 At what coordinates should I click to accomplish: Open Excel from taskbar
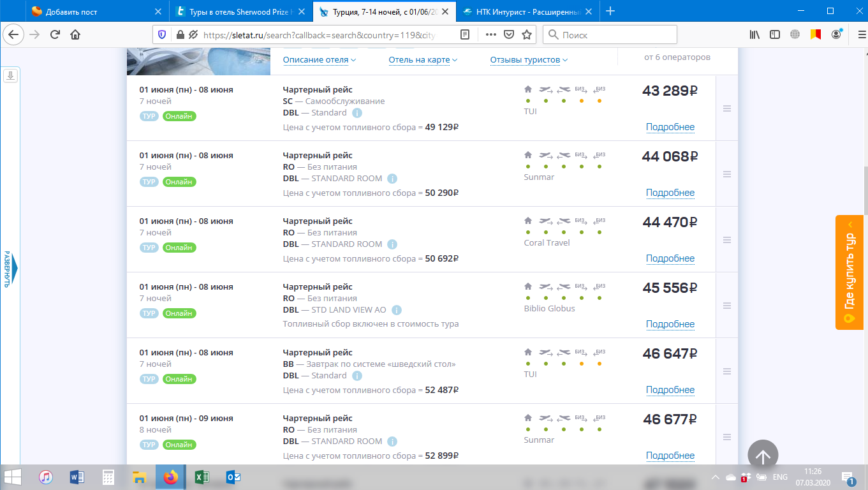pos(202,477)
